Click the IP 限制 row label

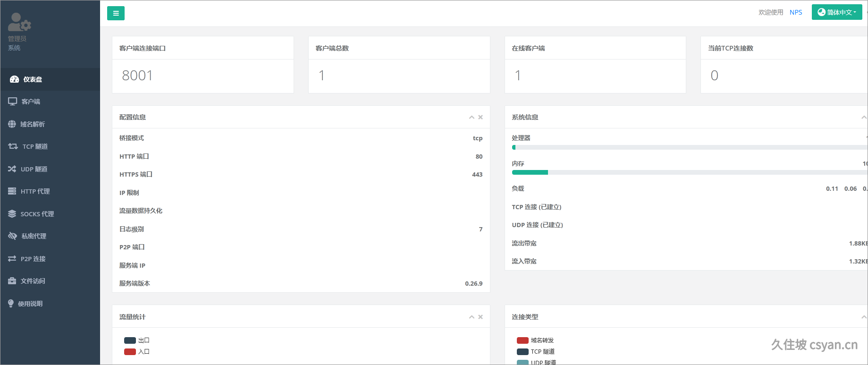pos(129,193)
